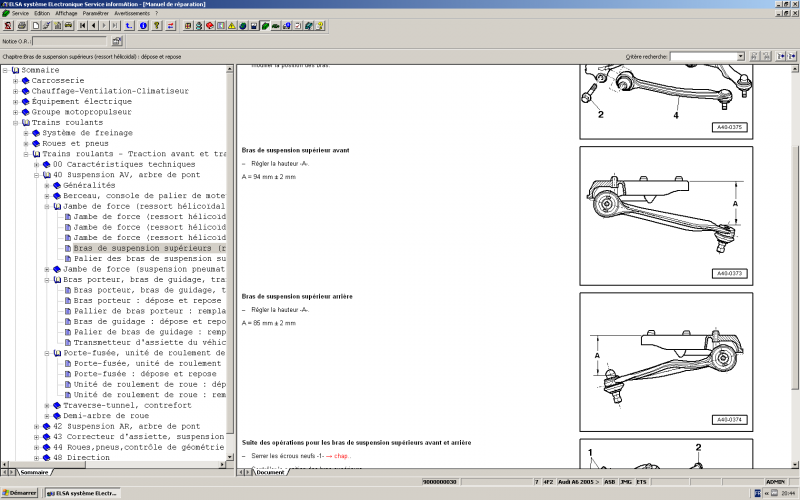Image resolution: width=800 pixels, height=500 pixels.
Task: Switch to the Sommaire tab
Action: [x=34, y=472]
